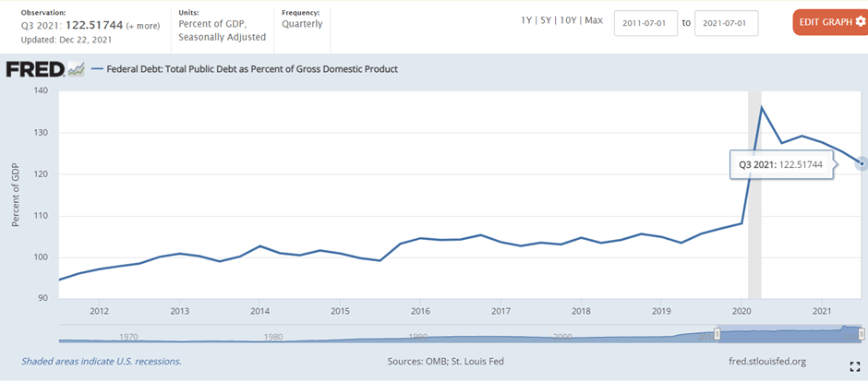Viewport: 868px width, 382px height.
Task: Open the Edit Graph panel
Action: pos(828,22)
